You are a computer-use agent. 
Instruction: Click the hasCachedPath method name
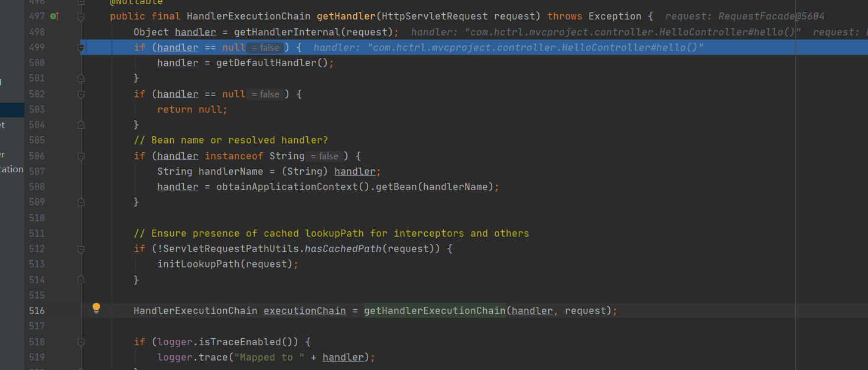tap(343, 248)
